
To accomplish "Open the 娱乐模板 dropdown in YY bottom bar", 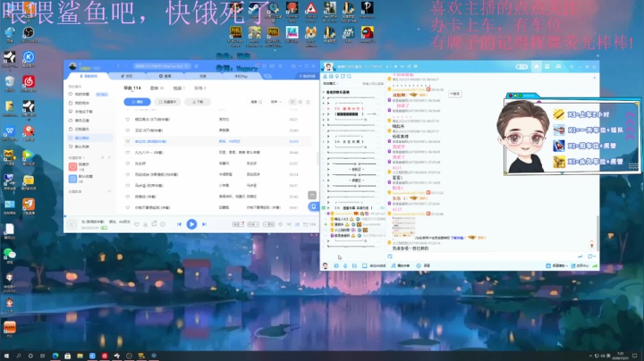I will (557, 265).
